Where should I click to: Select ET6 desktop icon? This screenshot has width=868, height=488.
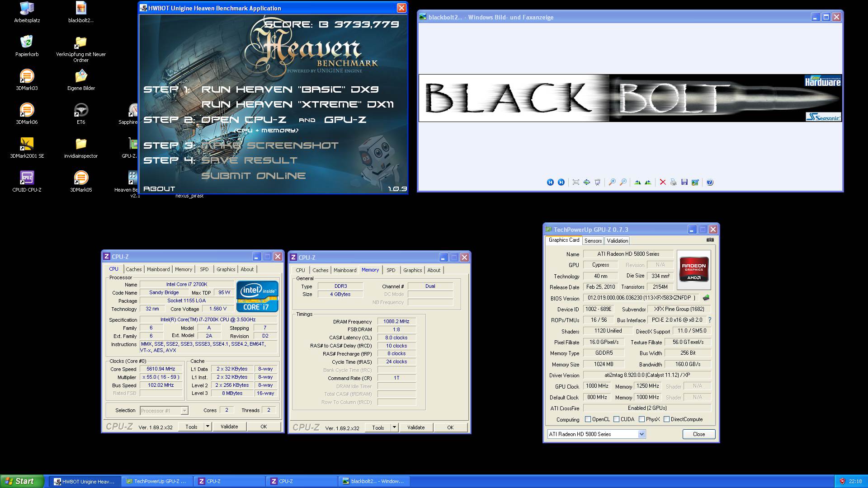pyautogui.click(x=81, y=114)
